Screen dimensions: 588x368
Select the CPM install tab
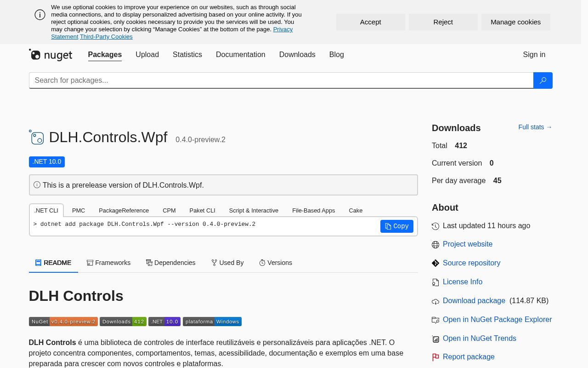click(x=169, y=210)
